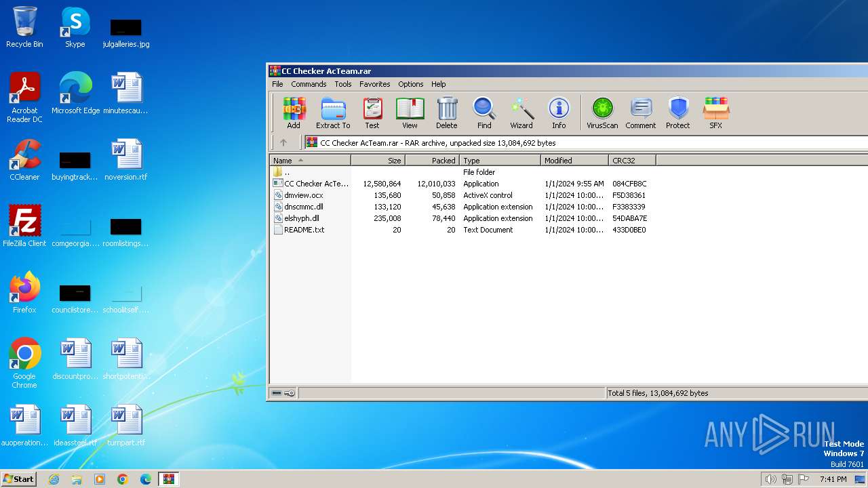Select the Recycle Bin desktop icon

(x=24, y=27)
